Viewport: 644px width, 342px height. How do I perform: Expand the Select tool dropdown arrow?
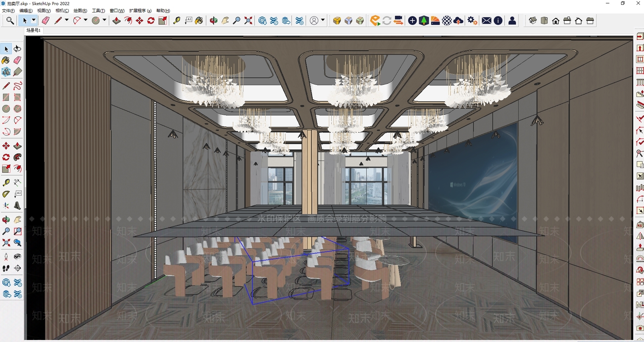pos(34,20)
